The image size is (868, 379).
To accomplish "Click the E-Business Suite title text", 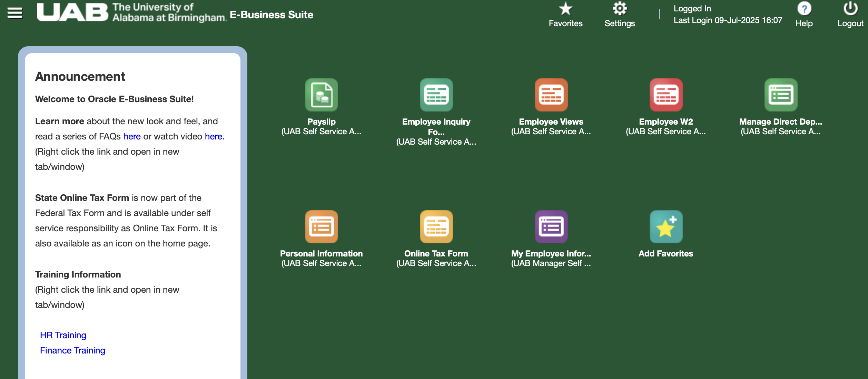I will [272, 15].
